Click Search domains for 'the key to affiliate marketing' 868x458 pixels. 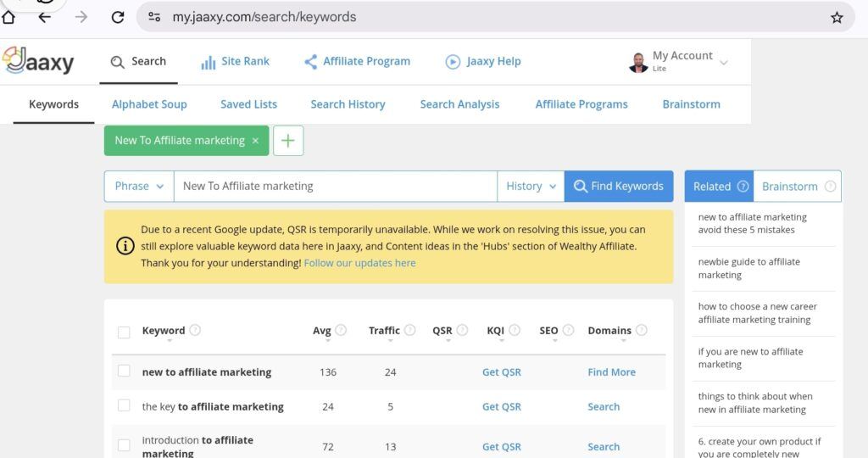604,406
